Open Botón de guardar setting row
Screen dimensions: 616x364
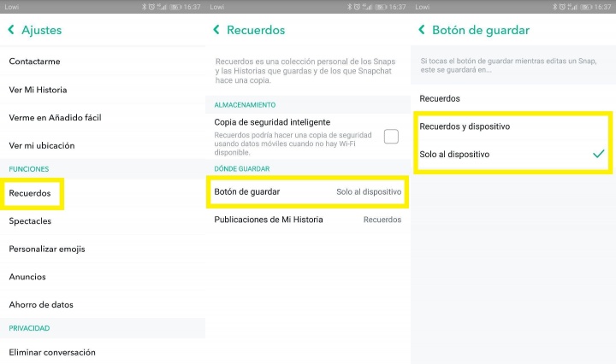coord(308,191)
